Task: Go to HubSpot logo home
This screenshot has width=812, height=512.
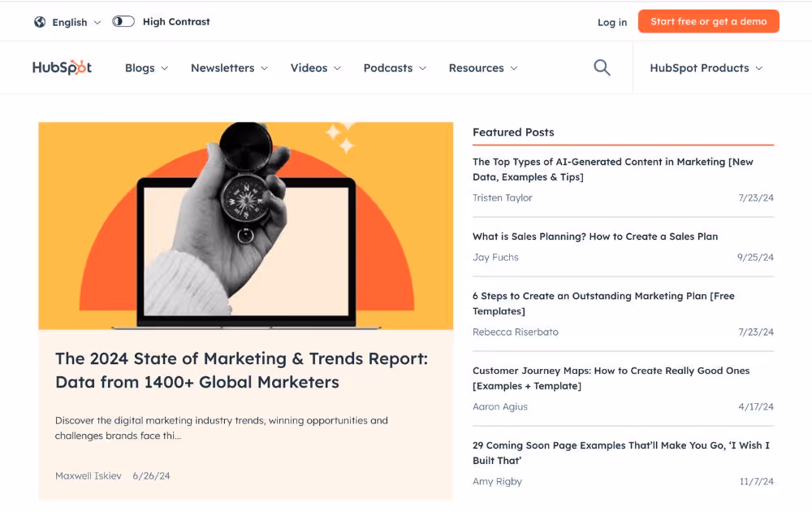Action: (x=62, y=67)
